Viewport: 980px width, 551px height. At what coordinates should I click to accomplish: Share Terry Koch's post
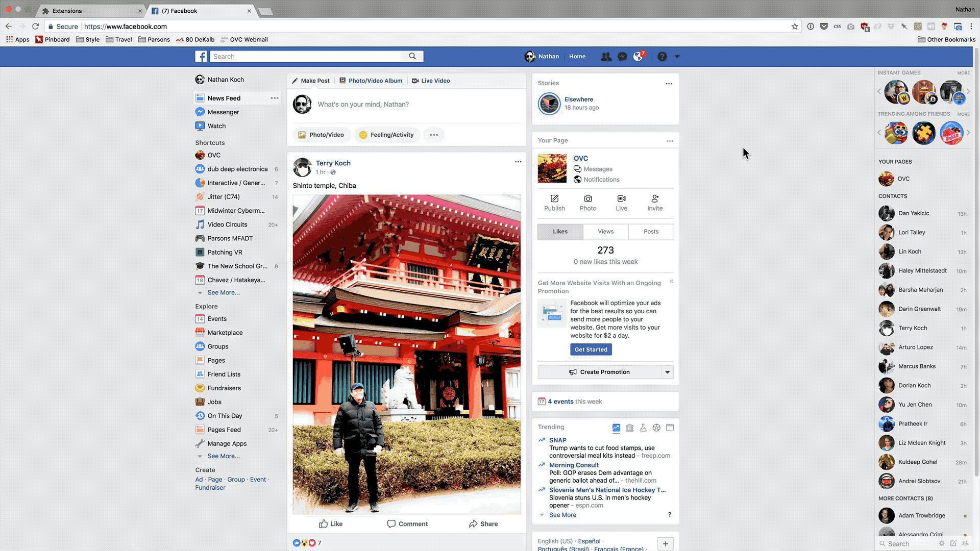[483, 524]
